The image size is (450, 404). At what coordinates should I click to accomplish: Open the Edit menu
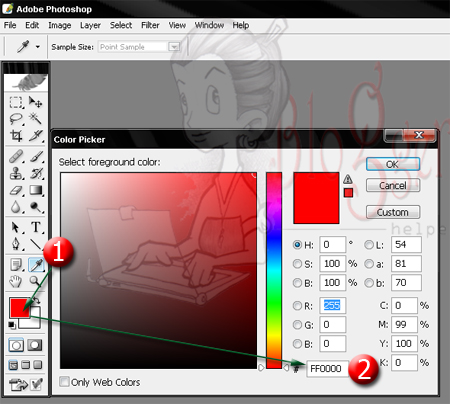point(32,25)
